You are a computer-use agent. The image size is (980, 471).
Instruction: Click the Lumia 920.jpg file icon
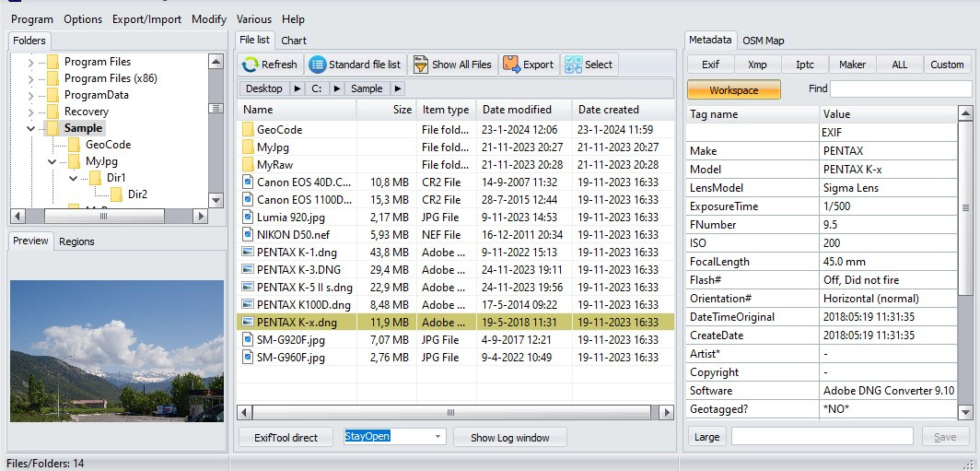tap(247, 218)
